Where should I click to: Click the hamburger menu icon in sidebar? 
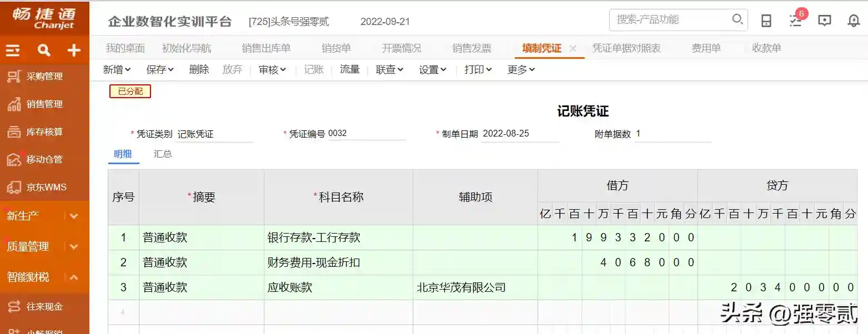coord(13,50)
